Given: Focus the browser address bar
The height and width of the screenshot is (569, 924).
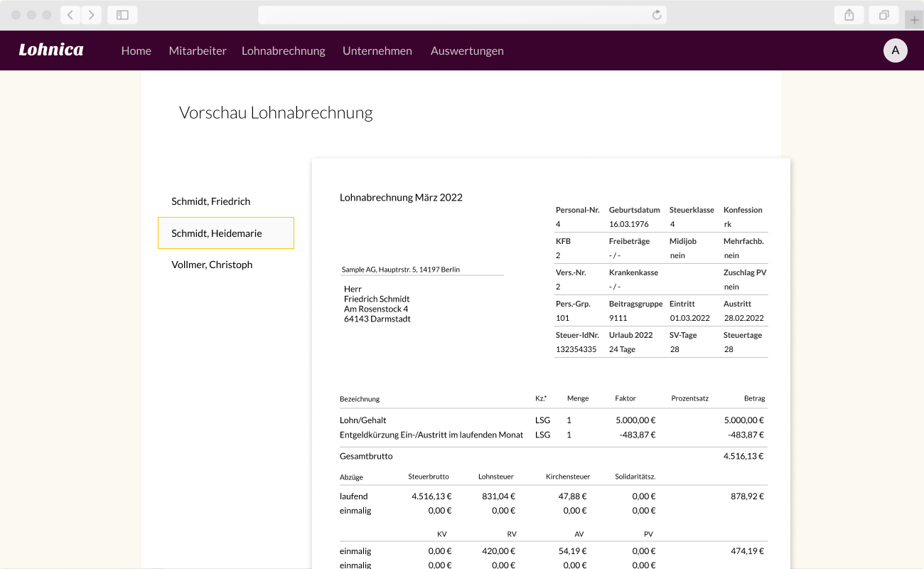Looking at the screenshot, I should (462, 15).
